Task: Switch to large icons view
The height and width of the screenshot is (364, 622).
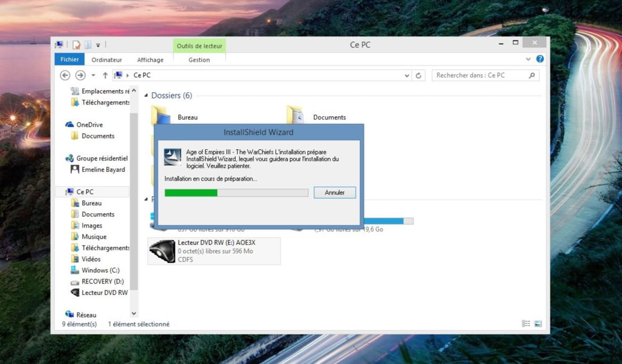Action: (538, 323)
